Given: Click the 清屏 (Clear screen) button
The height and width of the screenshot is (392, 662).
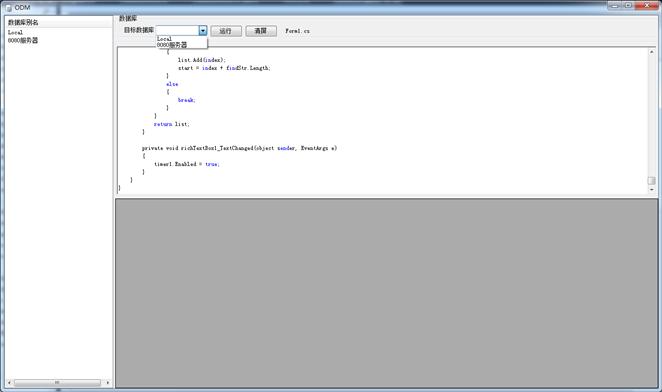Looking at the screenshot, I should (x=261, y=31).
